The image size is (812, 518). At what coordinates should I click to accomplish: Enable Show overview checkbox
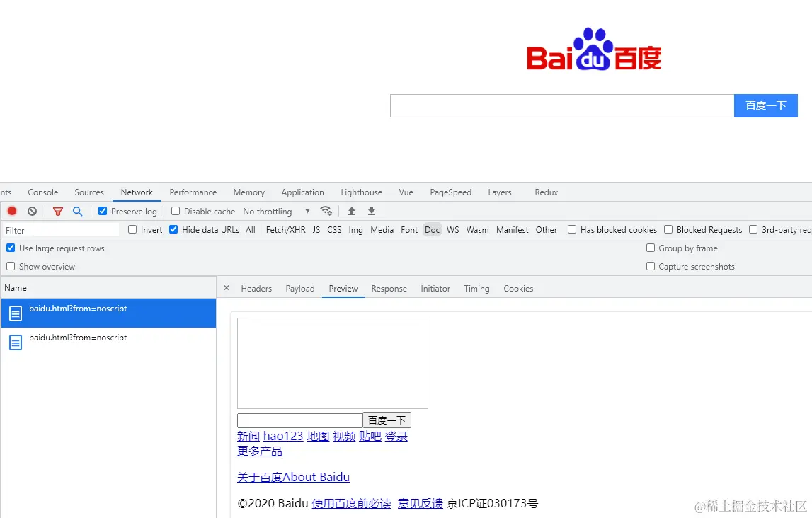[x=11, y=266]
